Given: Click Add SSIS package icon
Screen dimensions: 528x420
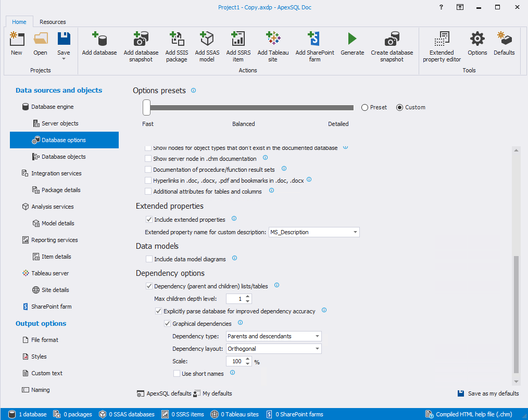Looking at the screenshot, I should point(177,39).
